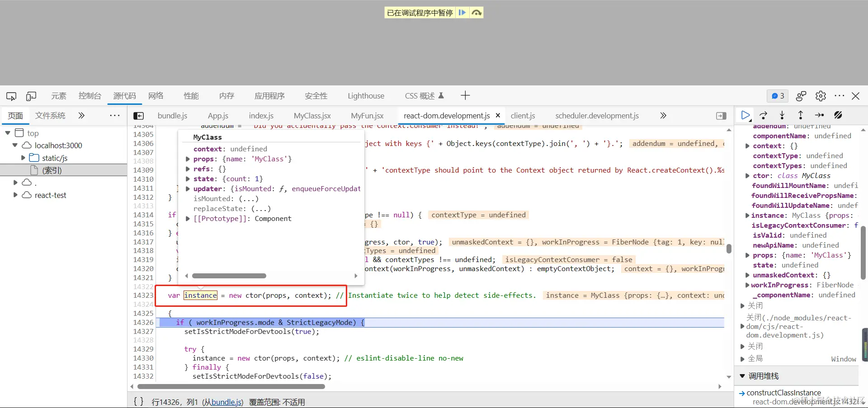This screenshot has width=868, height=408.
Task: Collapse the 调用堆栈 section
Action: (x=742, y=376)
